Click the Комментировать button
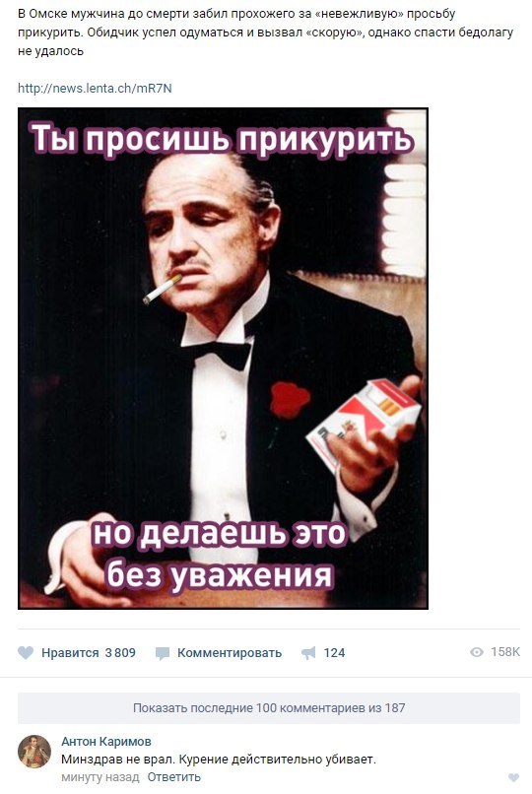Viewport: 532px width, 794px height. click(230, 653)
